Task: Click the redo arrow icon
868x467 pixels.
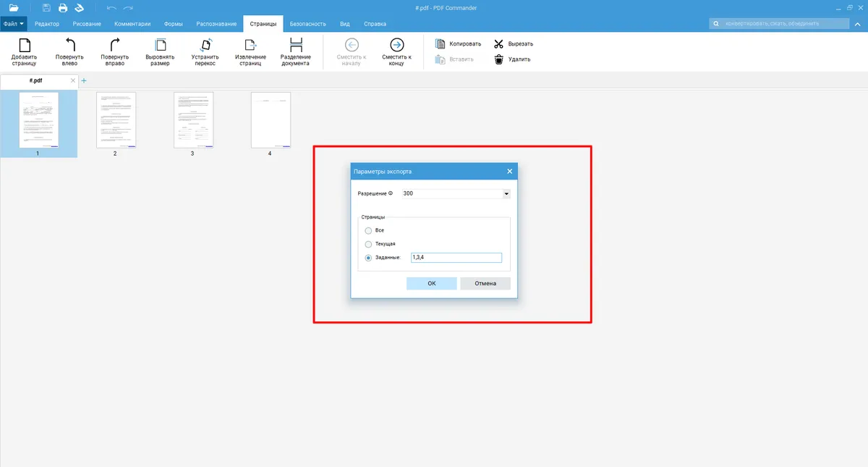Action: click(128, 7)
